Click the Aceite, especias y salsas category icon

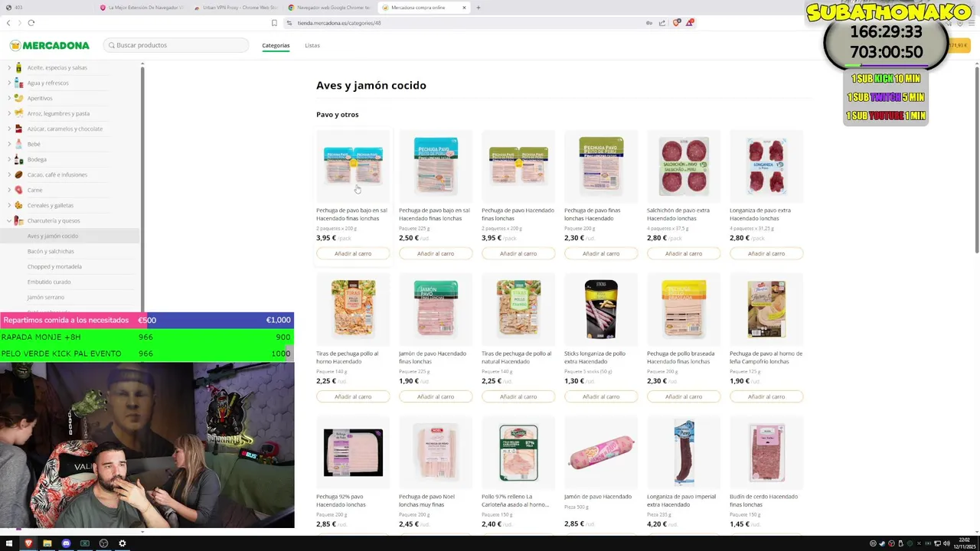point(18,67)
